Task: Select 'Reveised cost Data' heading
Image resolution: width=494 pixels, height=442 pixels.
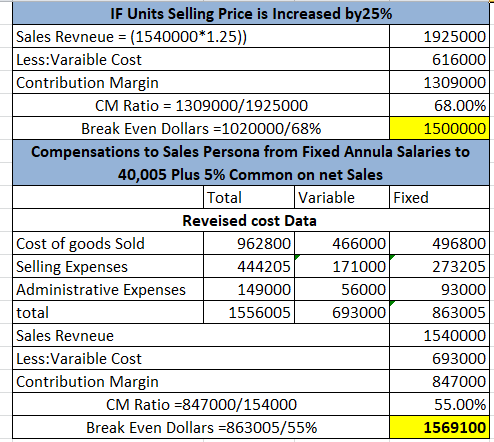Action: pyautogui.click(x=251, y=220)
